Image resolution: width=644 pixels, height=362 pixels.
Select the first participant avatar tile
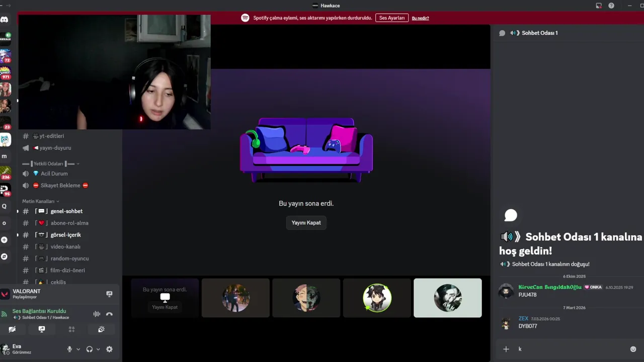click(235, 298)
